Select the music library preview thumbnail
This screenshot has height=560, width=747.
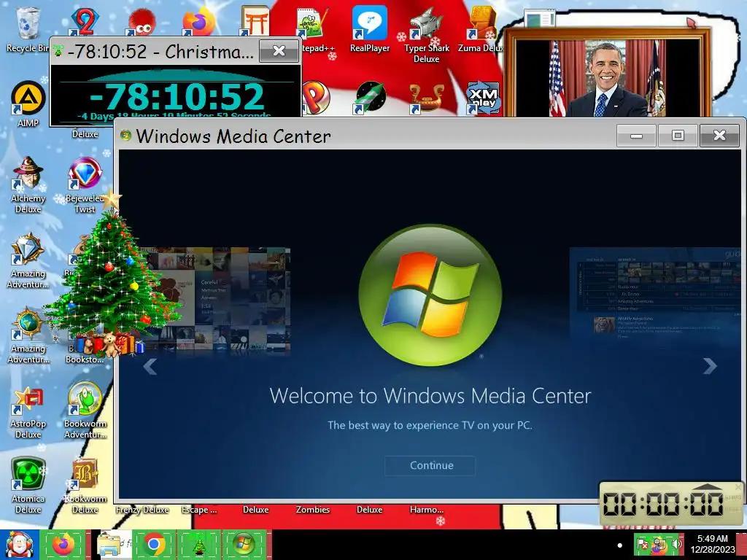coord(215,300)
